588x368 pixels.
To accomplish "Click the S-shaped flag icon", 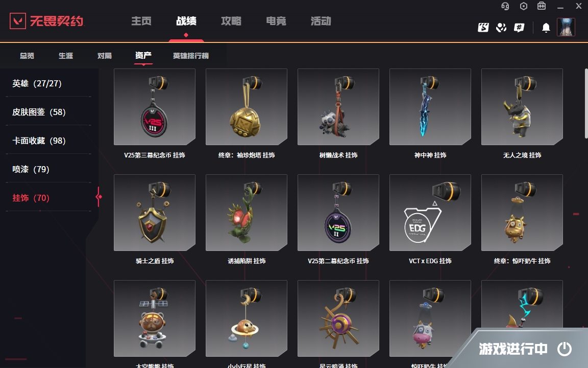I will point(483,28).
